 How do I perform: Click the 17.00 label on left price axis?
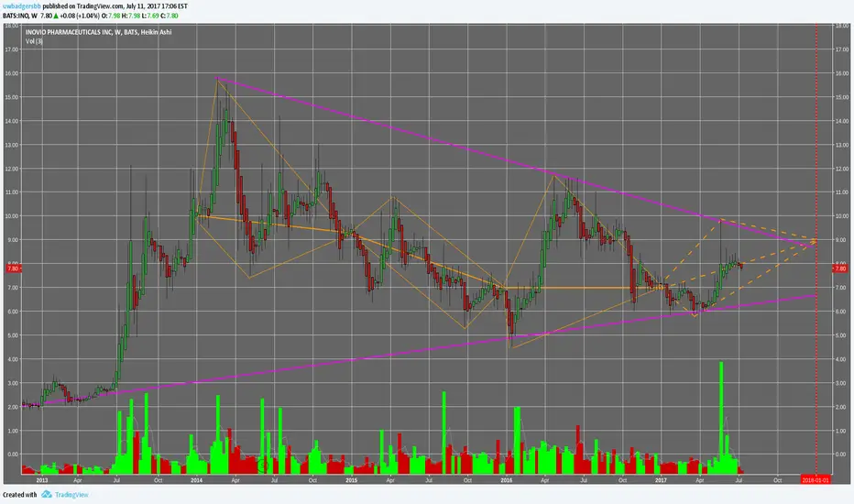pos(12,49)
